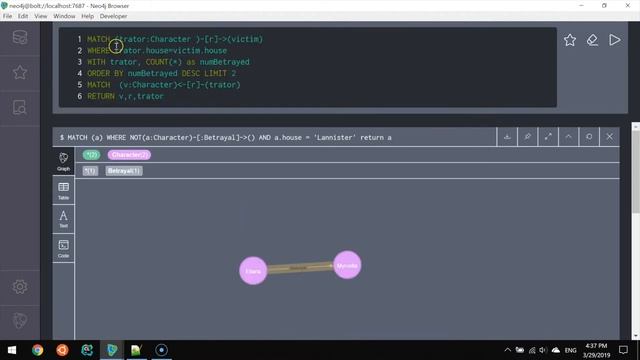
Task: Open the File menu
Action: (7, 16)
